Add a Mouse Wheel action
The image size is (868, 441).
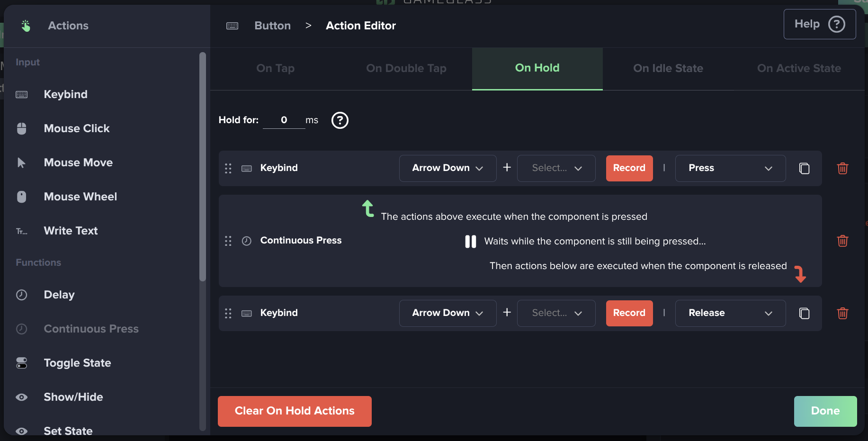coord(80,197)
